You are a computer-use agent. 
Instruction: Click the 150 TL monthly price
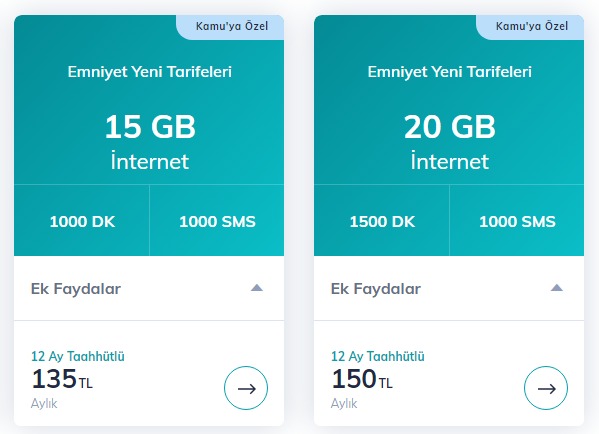pos(362,379)
